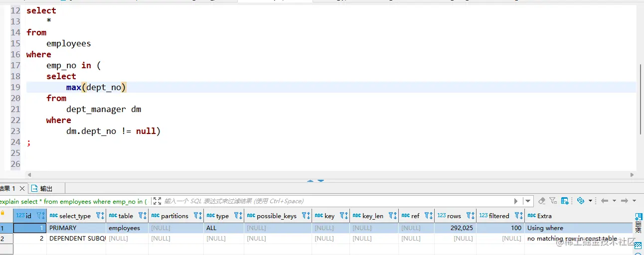This screenshot has height=255, width=644.
Task: Click the explain select query label
Action: (x=73, y=201)
